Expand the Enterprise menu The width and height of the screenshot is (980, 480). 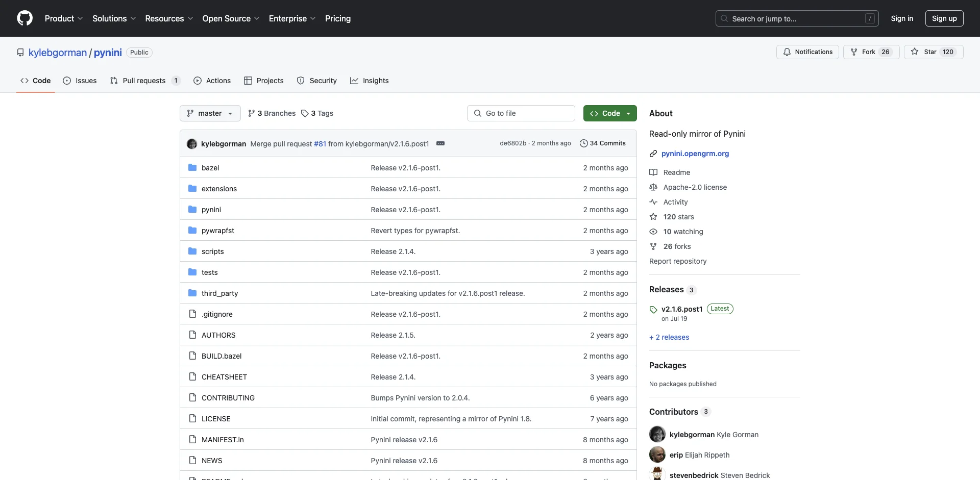pos(292,18)
